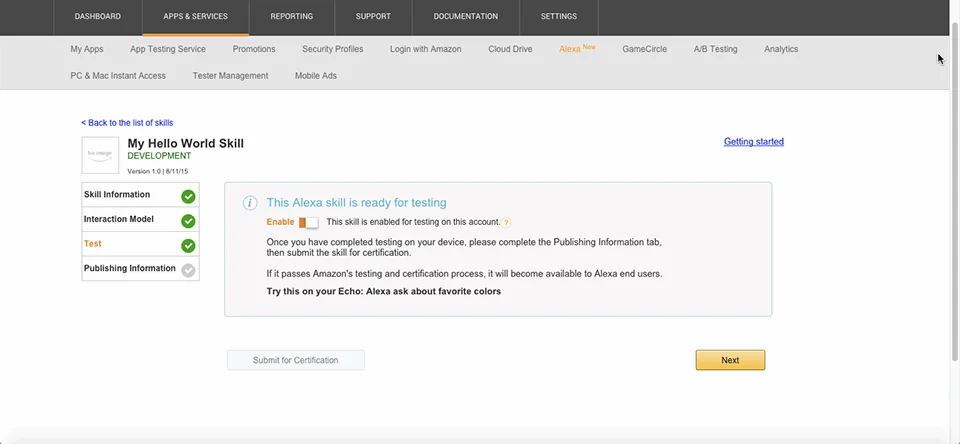Go to the Support tab
960x444 pixels.
click(373, 17)
